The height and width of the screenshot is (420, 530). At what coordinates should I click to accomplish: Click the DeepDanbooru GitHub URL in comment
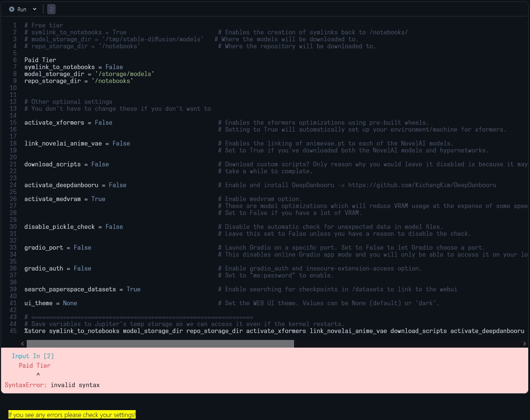tap(422, 185)
